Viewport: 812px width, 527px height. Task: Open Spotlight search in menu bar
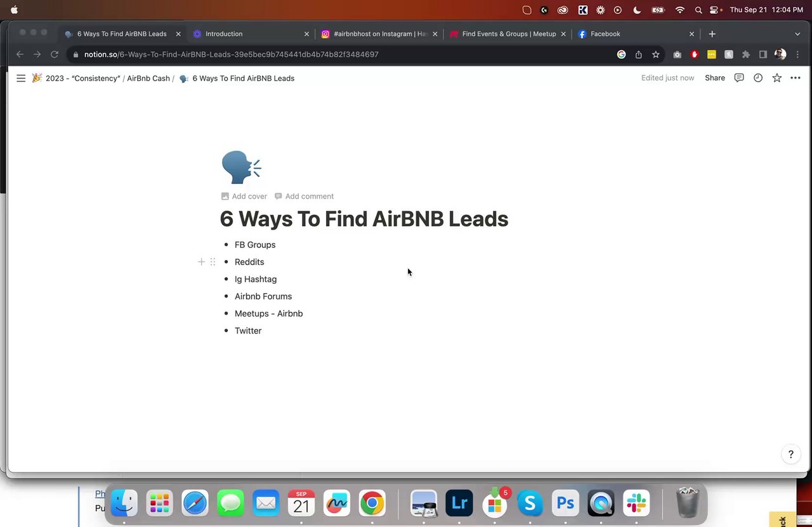pyautogui.click(x=698, y=10)
